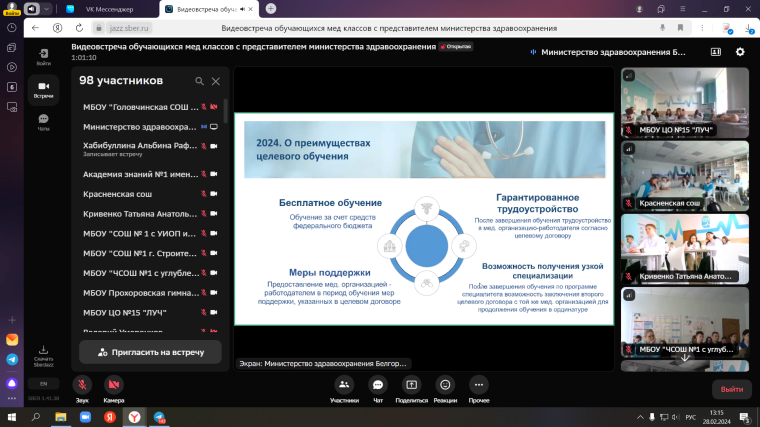Bookmark page with bookmark icon
Image resolution: width=760 pixels, height=427 pixels.
(681, 28)
